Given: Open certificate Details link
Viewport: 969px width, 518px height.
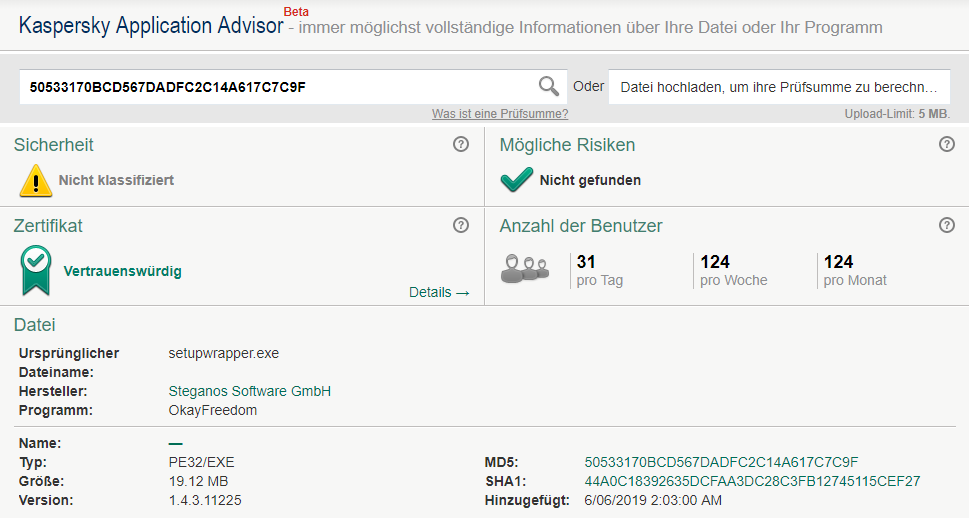Looking at the screenshot, I should coord(439,292).
